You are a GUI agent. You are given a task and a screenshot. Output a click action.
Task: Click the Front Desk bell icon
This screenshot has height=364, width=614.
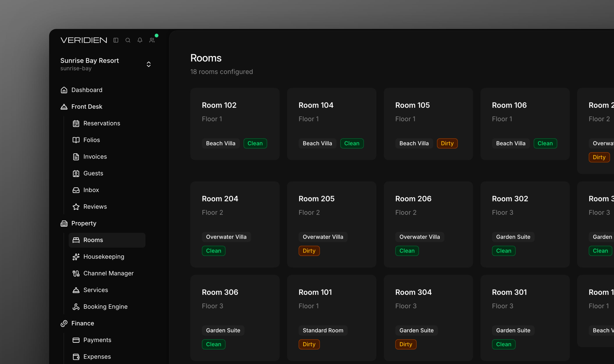[x=64, y=107]
